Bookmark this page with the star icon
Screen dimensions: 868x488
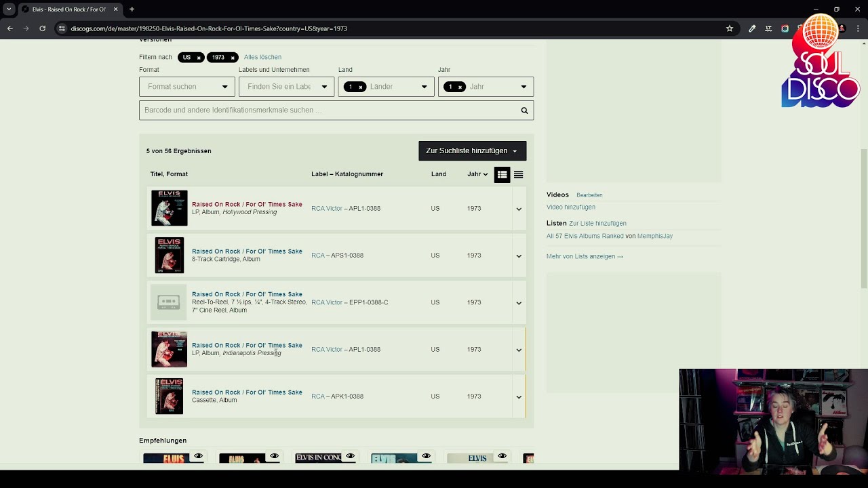(730, 28)
